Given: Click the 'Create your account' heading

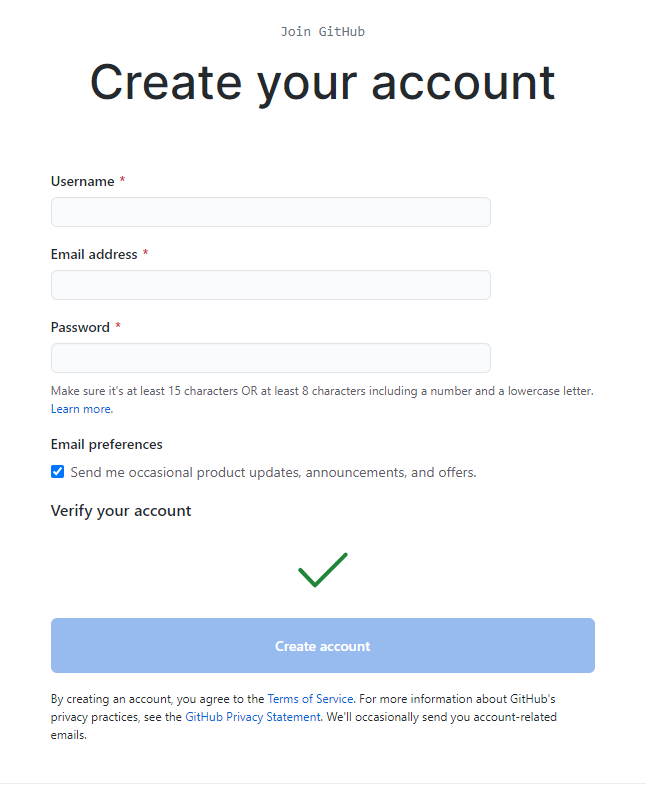Looking at the screenshot, I should pos(323,83).
